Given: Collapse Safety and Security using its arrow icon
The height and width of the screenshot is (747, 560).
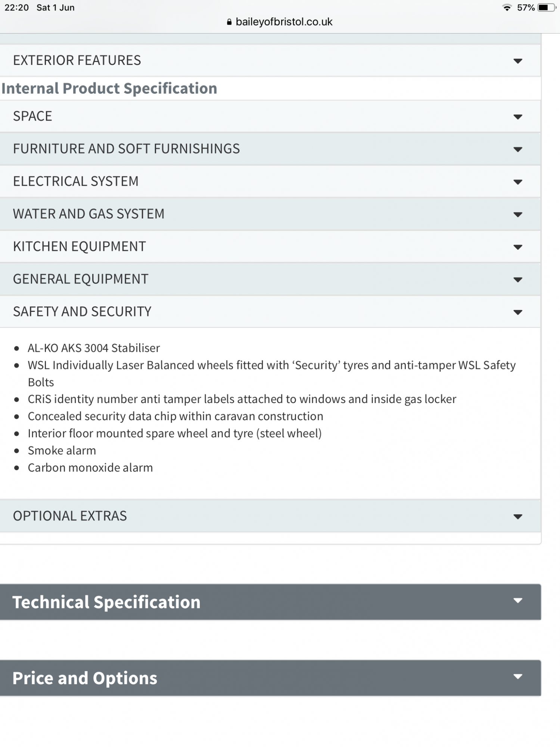Looking at the screenshot, I should pos(517,312).
